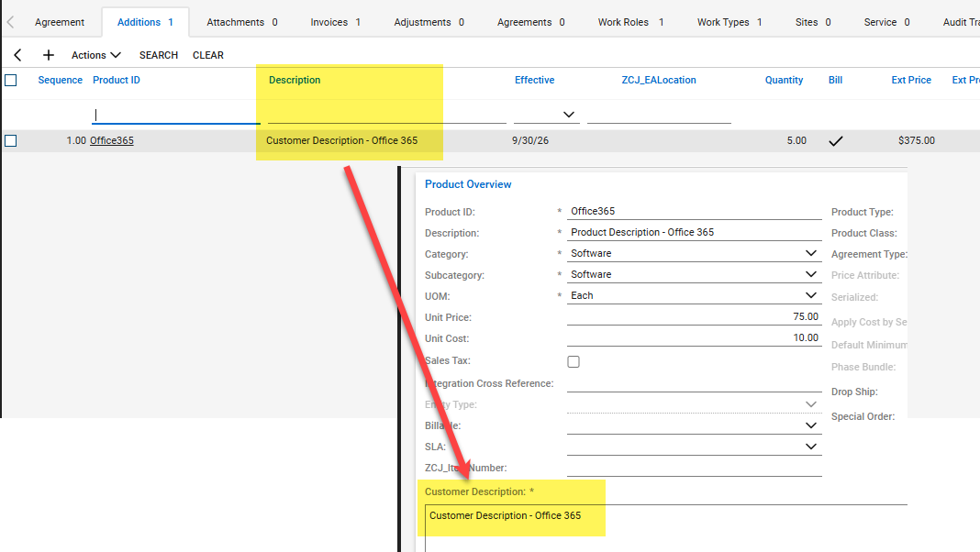Viewport: 980px width, 552px height.
Task: Go to the Adjustments tab
Action: pyautogui.click(x=429, y=22)
